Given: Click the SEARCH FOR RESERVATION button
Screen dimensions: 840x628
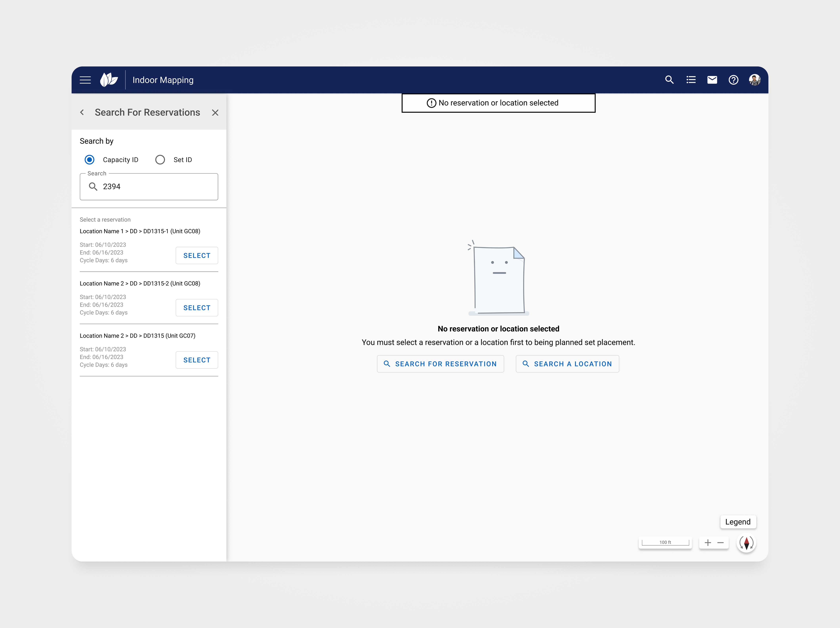Looking at the screenshot, I should pyautogui.click(x=440, y=364).
